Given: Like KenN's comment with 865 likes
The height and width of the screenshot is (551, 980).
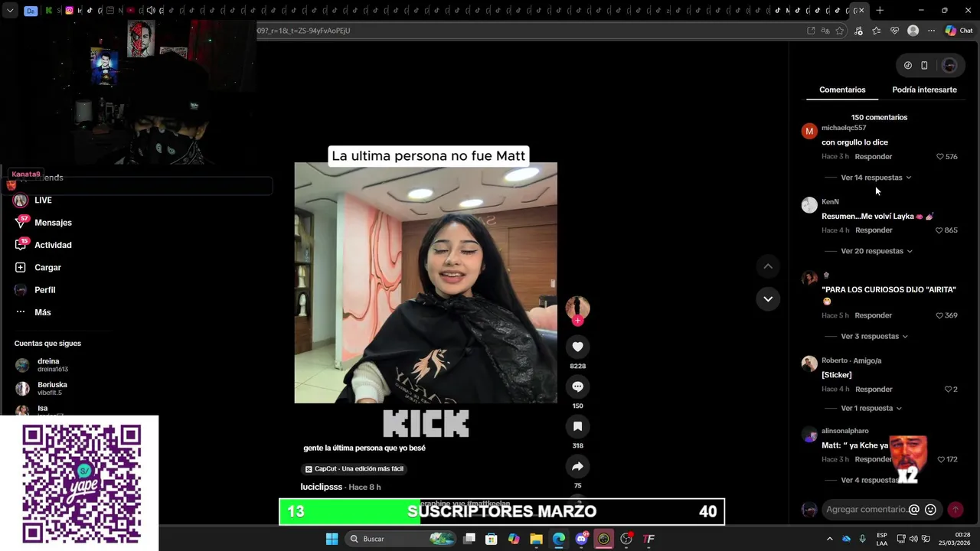Looking at the screenshot, I should (940, 230).
